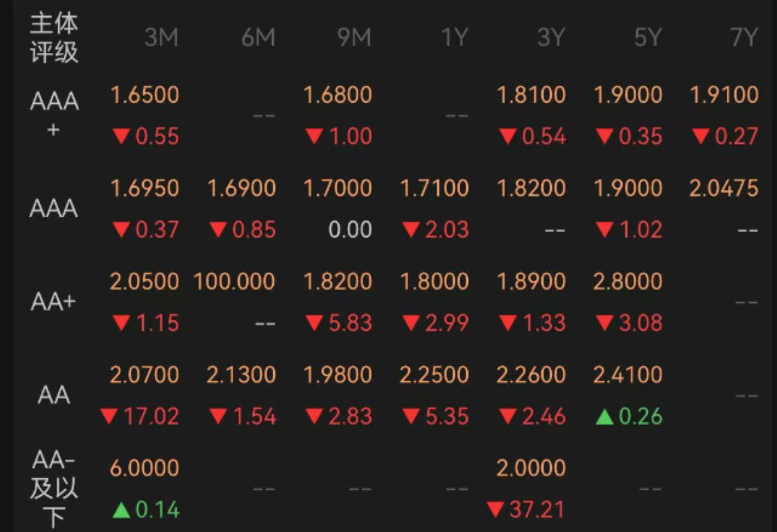
Task: Click the red down arrow beside 0.27
Action: tap(701, 136)
